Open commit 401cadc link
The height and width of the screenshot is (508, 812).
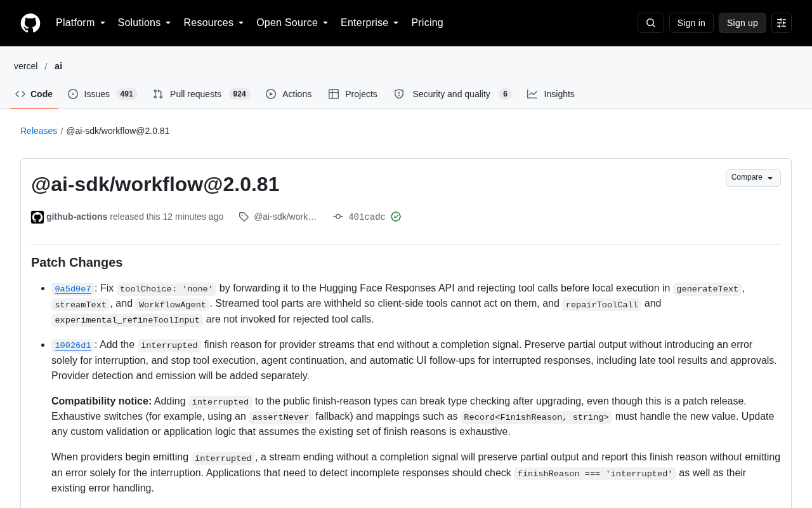pos(367,217)
